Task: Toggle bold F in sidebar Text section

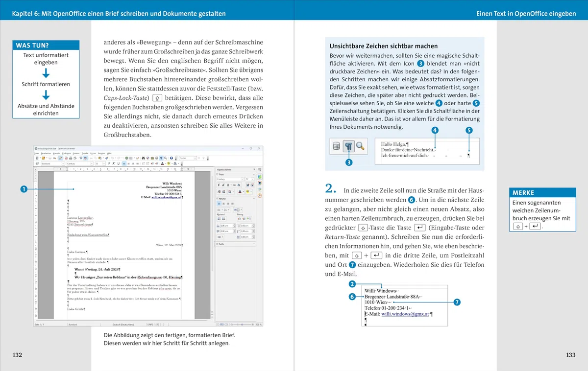Action: click(x=219, y=185)
